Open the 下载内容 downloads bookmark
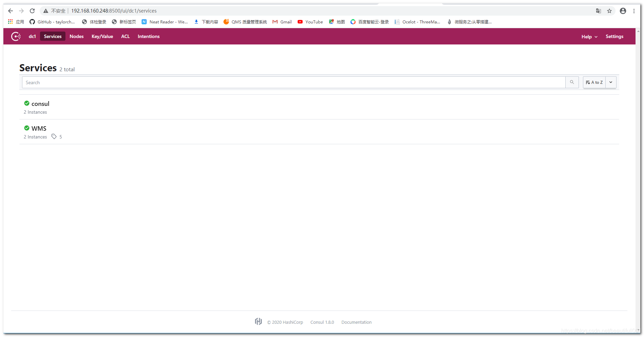Viewport: 644px width, 337px height. 206,22
